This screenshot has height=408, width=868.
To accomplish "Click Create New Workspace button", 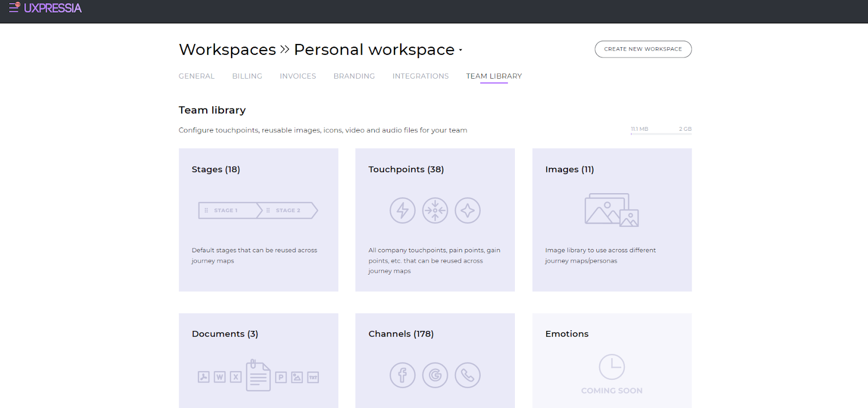I will pos(643,49).
